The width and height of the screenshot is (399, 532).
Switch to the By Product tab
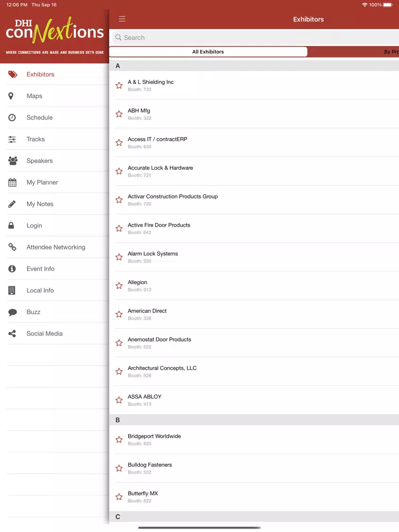click(353, 52)
